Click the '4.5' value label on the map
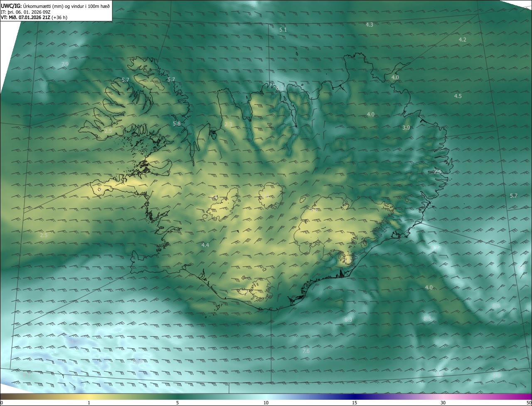532x406 pixels. [x=458, y=96]
